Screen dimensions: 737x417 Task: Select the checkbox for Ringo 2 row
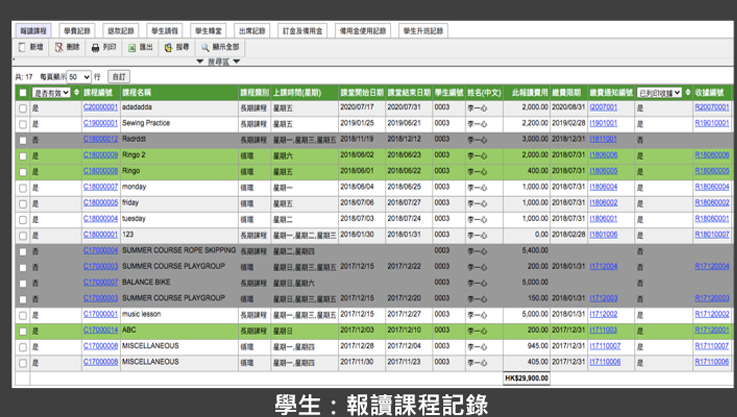click(x=23, y=156)
